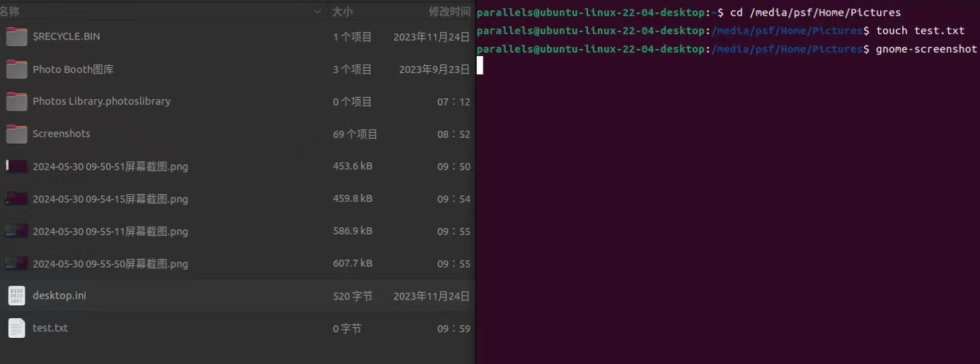Screen dimensions: 980x364
Task: Select the $RECYCLE.BIN file name
Action: (x=67, y=36)
